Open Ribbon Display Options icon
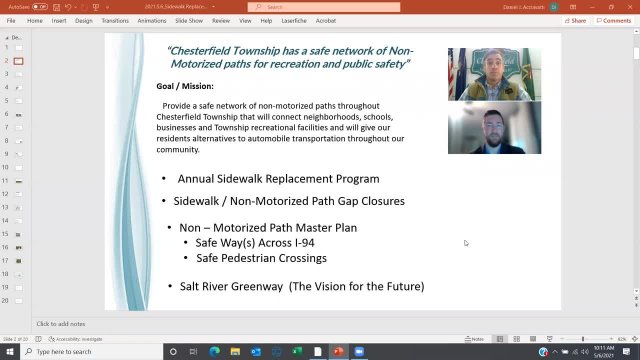640x360 pixels. (x=573, y=7)
